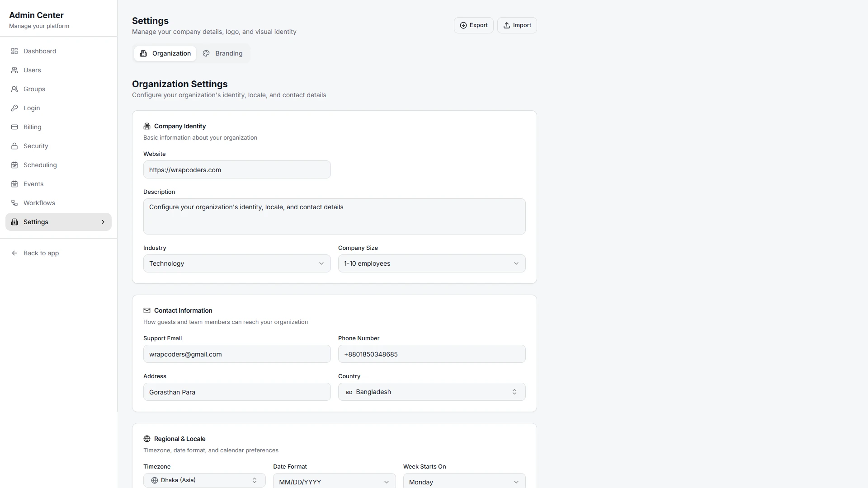Click the Groups icon in sidebar

coord(14,89)
